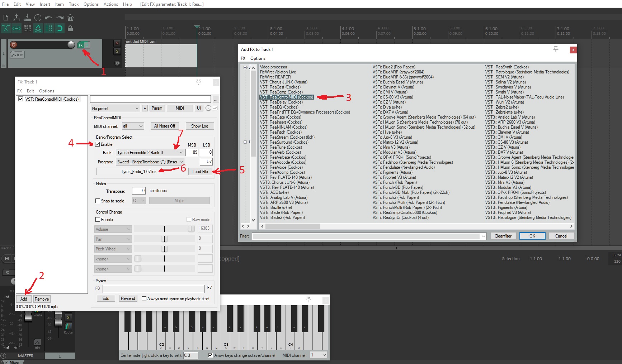Enable the Control Change checkbox
622x364 pixels.
pyautogui.click(x=98, y=220)
